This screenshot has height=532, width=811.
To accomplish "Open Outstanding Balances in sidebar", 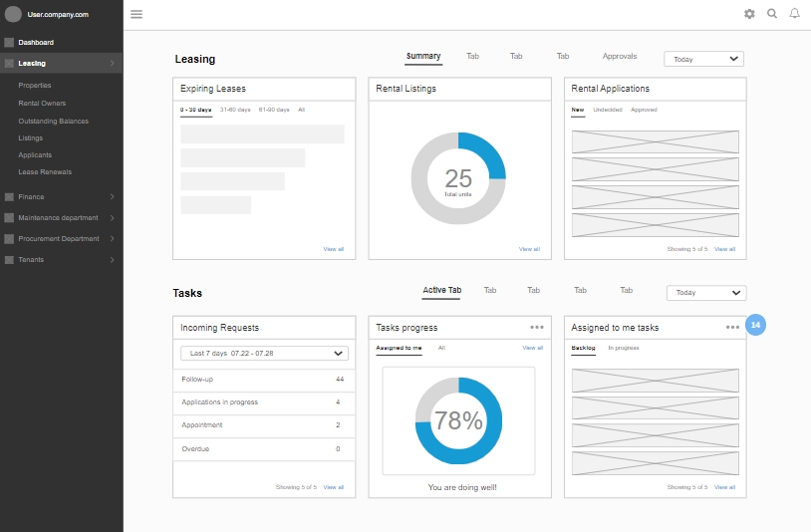I will pos(53,121).
